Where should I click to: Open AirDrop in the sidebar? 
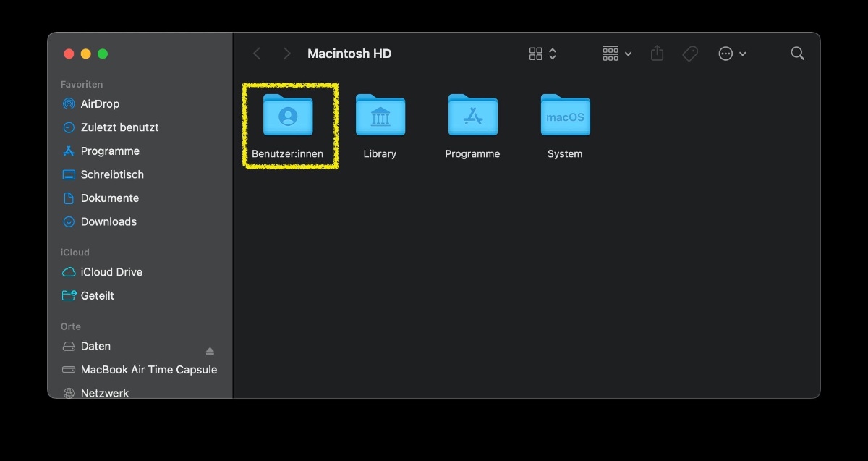(100, 103)
